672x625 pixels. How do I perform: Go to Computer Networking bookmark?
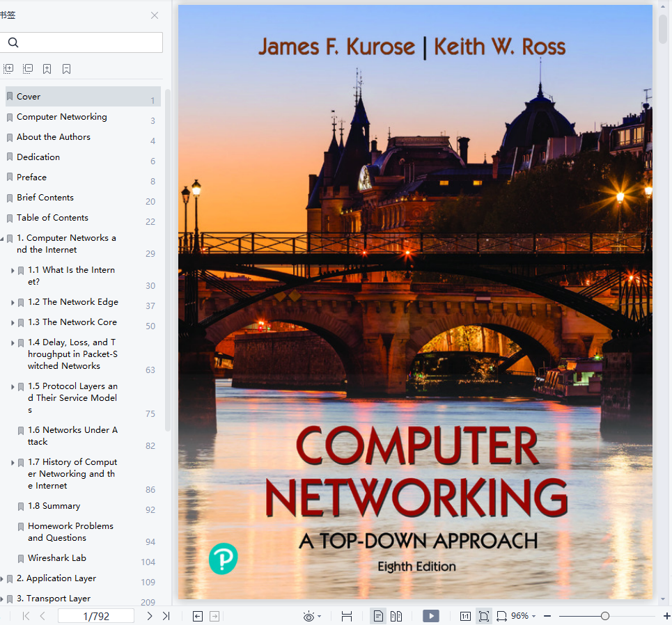[x=62, y=116]
